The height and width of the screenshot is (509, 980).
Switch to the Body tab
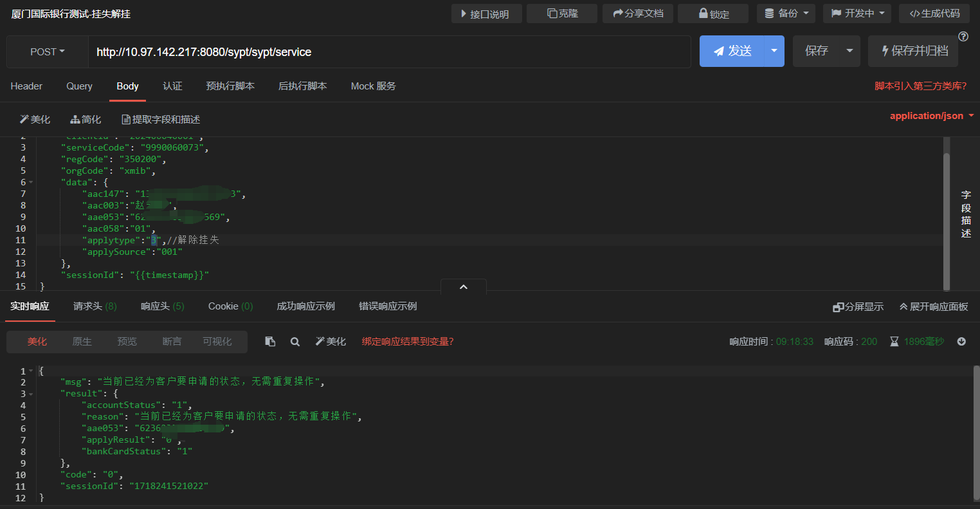pyautogui.click(x=127, y=86)
